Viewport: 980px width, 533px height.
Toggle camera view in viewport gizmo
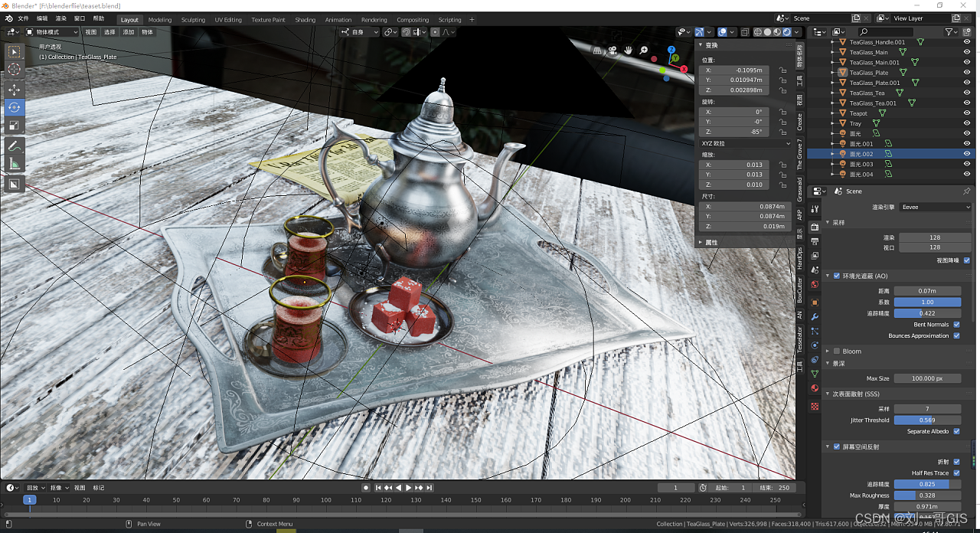click(x=612, y=51)
